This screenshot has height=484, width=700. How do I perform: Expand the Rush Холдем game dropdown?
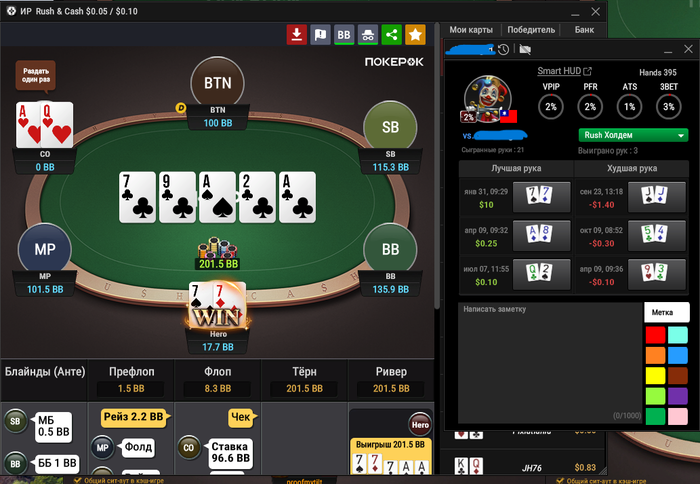click(x=633, y=135)
